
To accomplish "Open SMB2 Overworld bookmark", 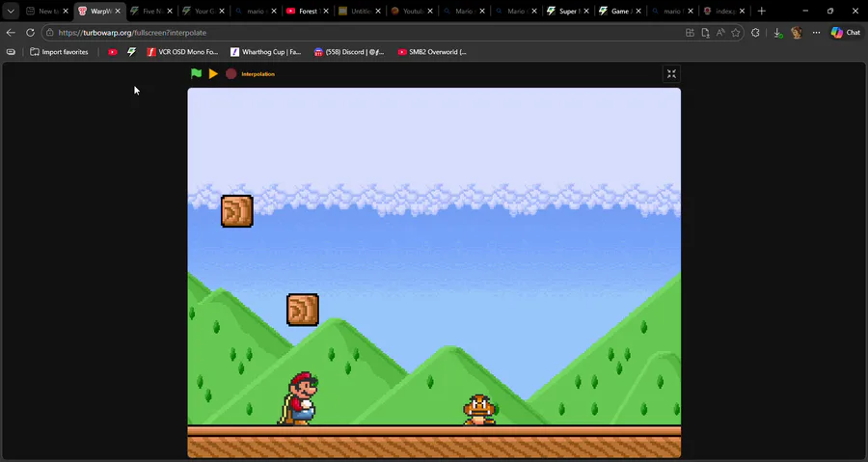I will coord(432,52).
